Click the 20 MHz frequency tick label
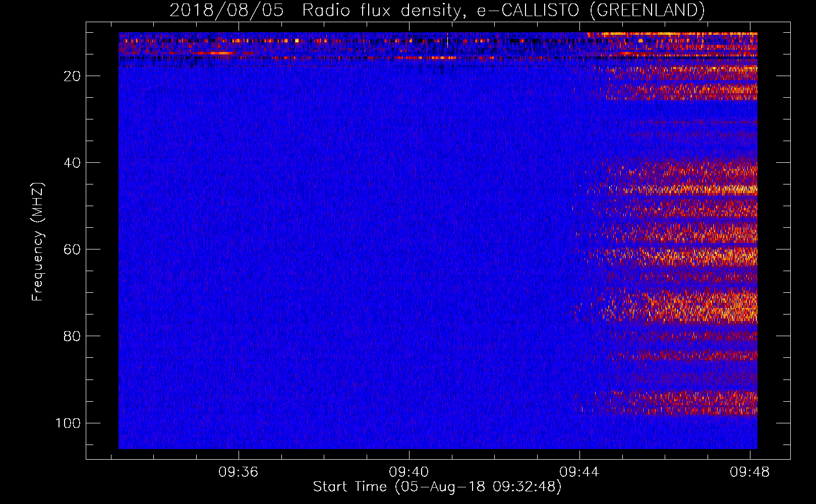 (72, 76)
